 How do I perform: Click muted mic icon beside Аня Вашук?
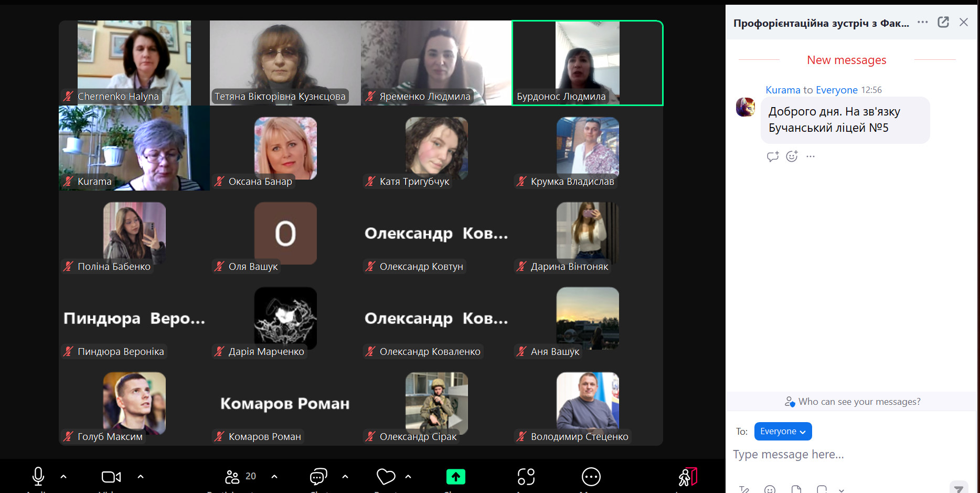[x=521, y=351]
